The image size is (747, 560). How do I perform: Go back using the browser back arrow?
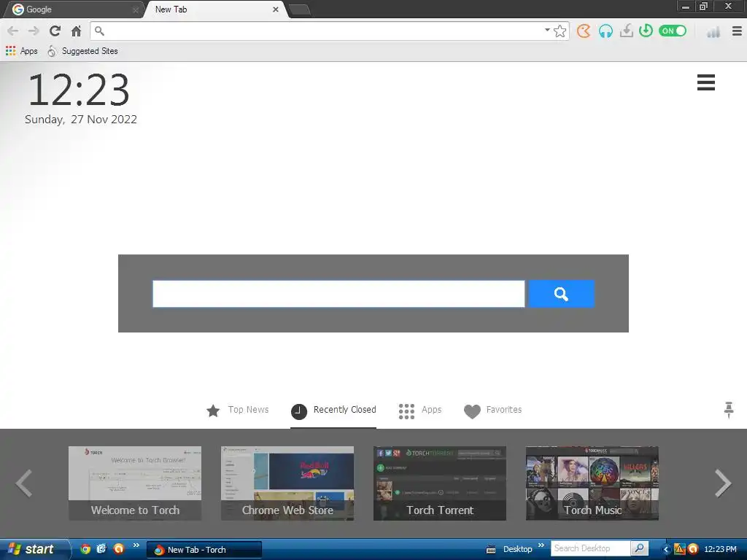pyautogui.click(x=13, y=31)
